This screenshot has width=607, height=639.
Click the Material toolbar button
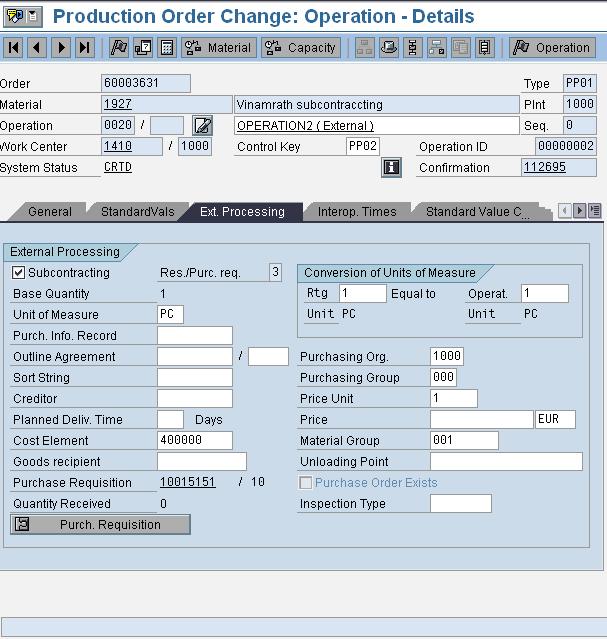pos(218,48)
